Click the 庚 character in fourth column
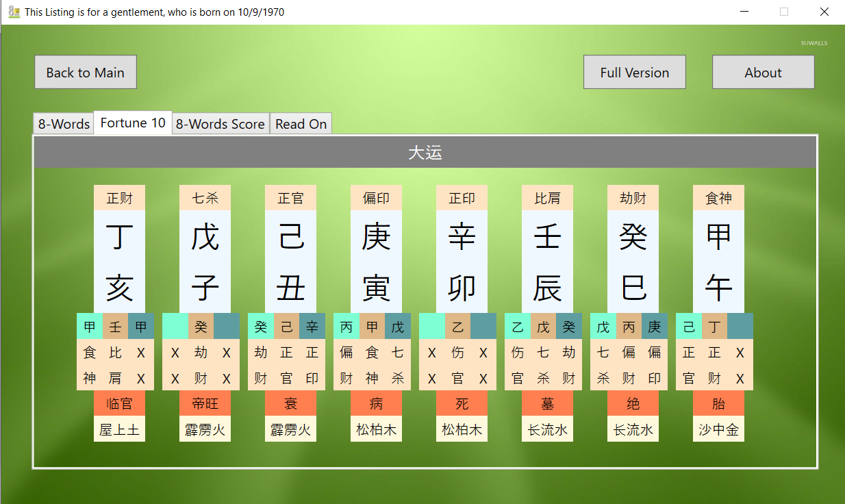 coord(376,237)
